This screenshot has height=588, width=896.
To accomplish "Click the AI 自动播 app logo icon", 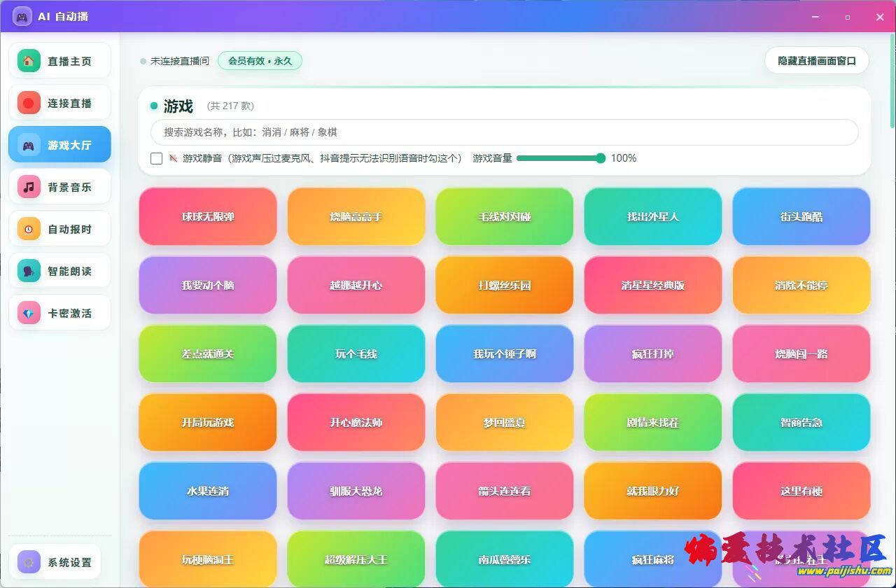I will coord(22,16).
